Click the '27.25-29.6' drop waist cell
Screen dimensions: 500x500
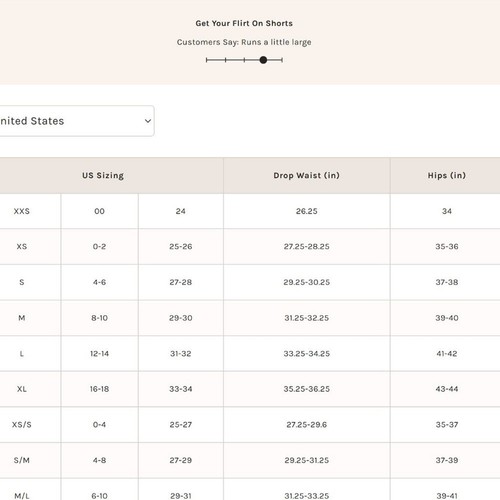click(307, 425)
